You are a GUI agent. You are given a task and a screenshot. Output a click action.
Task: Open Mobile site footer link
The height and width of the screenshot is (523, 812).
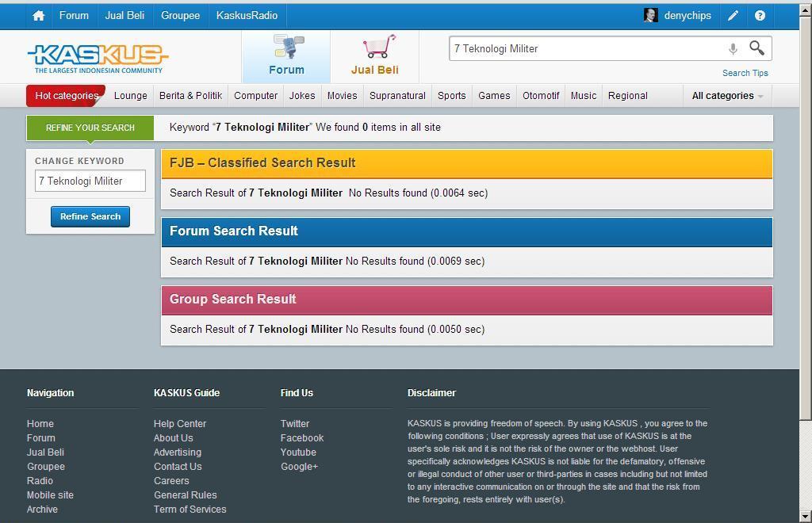click(x=50, y=495)
